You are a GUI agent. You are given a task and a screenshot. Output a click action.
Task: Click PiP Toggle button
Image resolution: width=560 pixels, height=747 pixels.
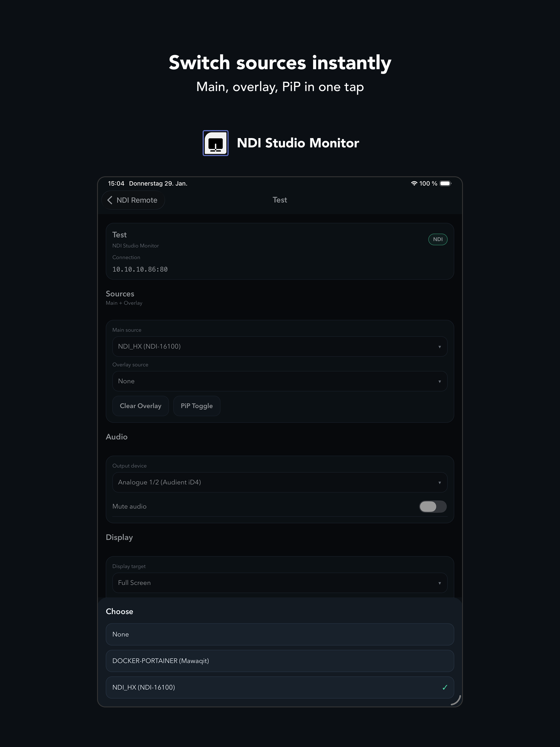point(197,406)
